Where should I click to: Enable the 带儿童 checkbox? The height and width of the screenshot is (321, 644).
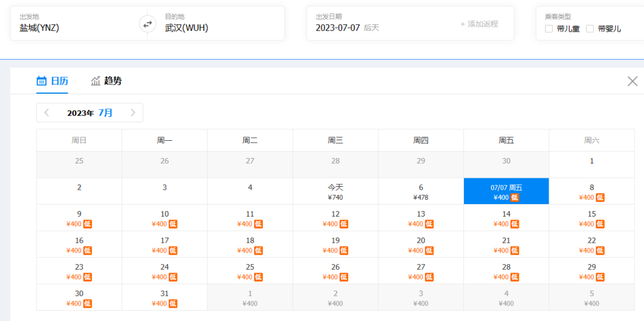(x=549, y=29)
